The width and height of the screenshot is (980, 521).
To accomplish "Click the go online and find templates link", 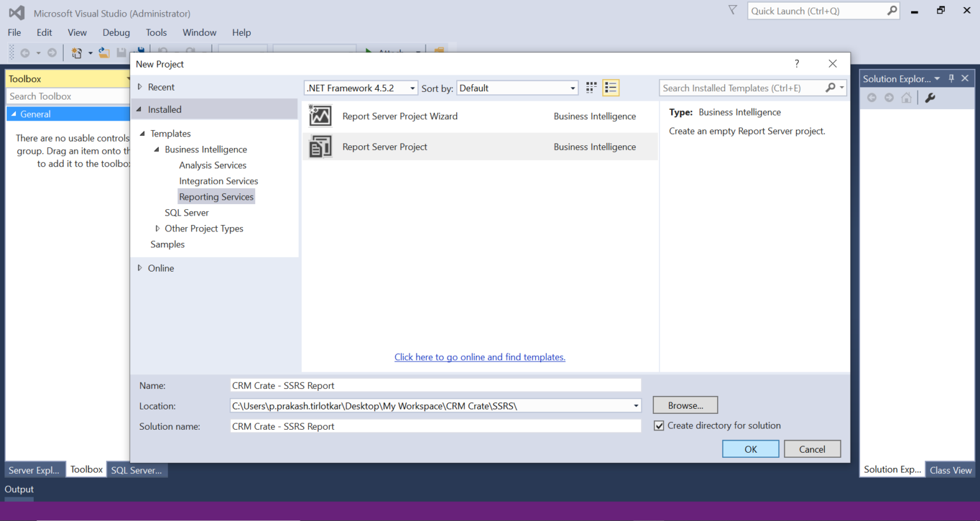I will [x=480, y=357].
